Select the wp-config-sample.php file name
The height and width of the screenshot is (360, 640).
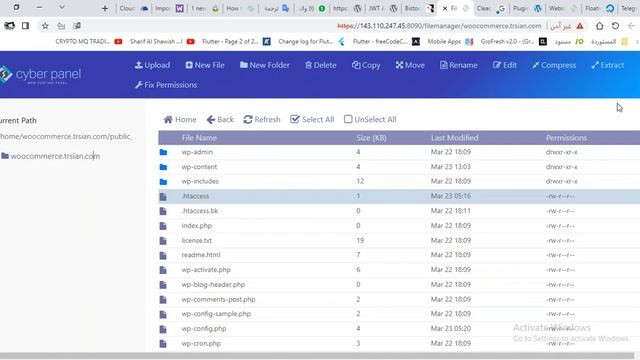click(x=216, y=313)
